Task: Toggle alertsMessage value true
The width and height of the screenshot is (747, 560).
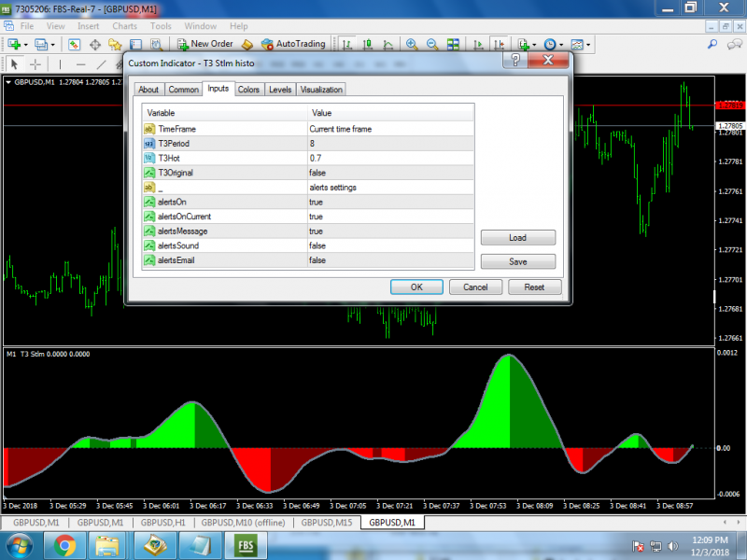Action: click(390, 231)
